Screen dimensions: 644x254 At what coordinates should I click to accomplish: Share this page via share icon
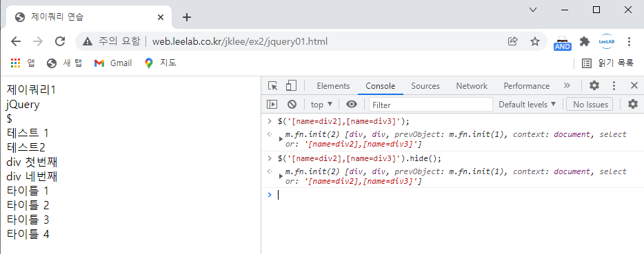[512, 41]
